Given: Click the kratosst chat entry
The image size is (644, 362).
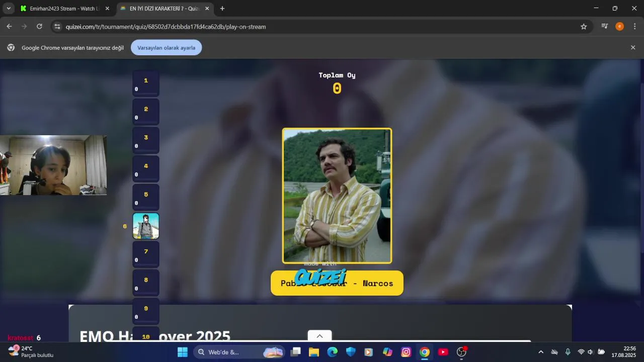Looking at the screenshot, I should (x=24, y=338).
